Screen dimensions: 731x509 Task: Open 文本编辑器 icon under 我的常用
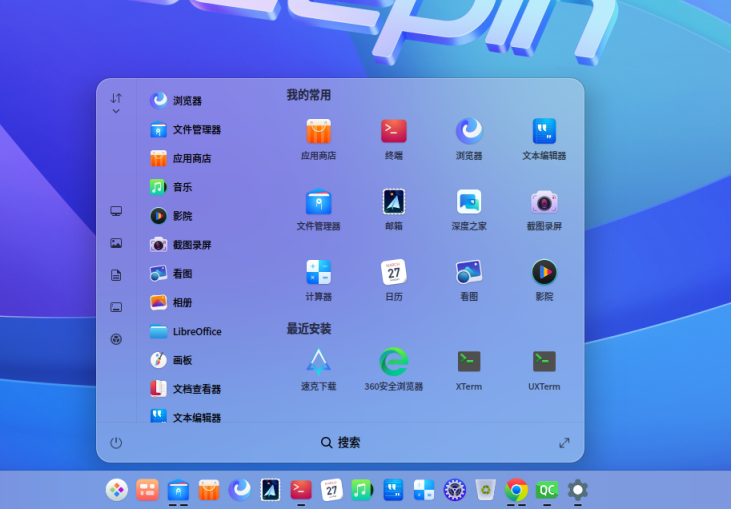tap(544, 131)
